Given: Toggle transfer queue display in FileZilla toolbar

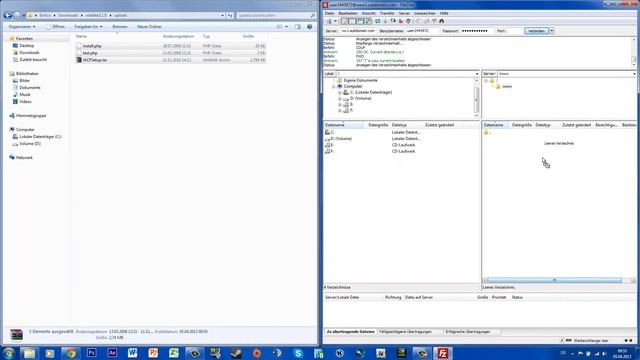Looking at the screenshot, I should click(x=368, y=21).
